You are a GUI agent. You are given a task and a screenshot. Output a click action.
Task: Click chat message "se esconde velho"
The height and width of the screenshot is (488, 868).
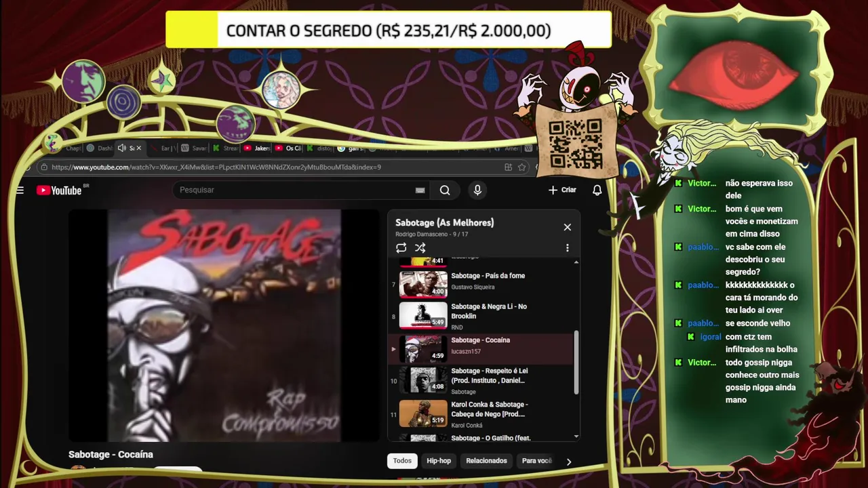[x=757, y=323]
